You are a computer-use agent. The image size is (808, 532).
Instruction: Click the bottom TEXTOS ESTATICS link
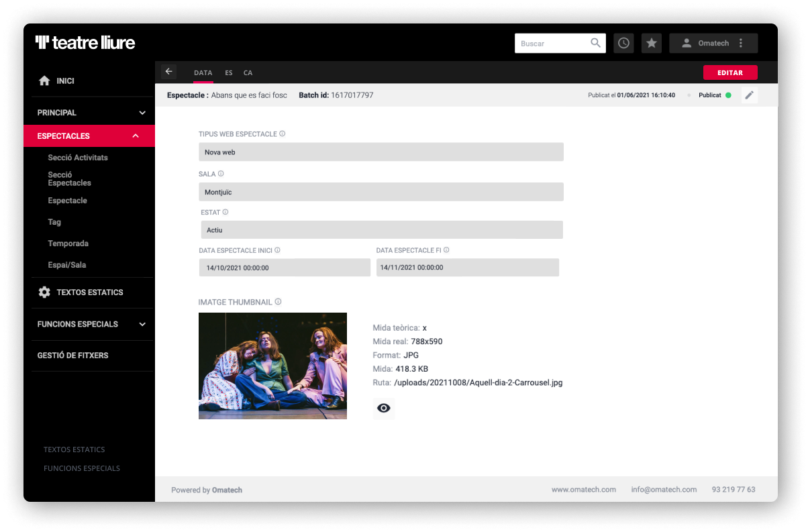[x=74, y=449]
